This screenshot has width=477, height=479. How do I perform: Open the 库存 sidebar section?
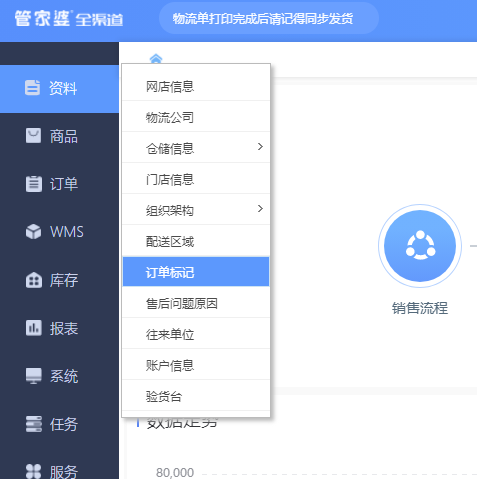(59, 280)
